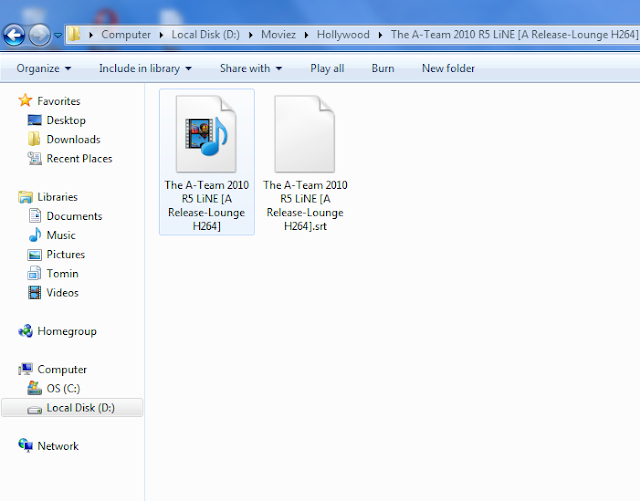Select Network in navigation pane
Screen dimensions: 640x501
click(58, 446)
